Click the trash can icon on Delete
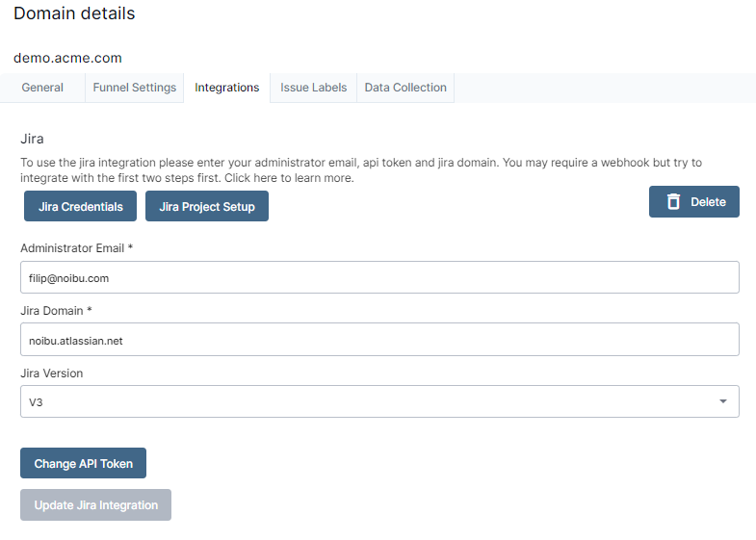 click(674, 202)
